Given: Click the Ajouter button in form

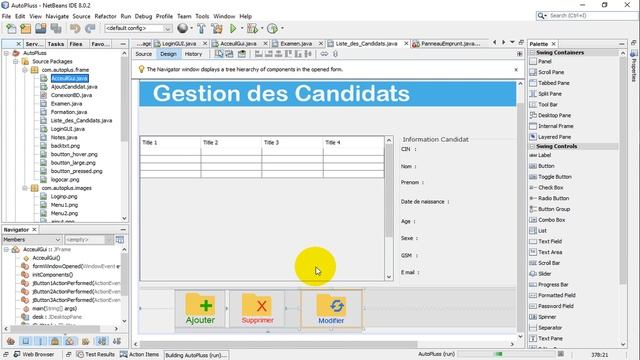Looking at the screenshot, I should pos(200,309).
